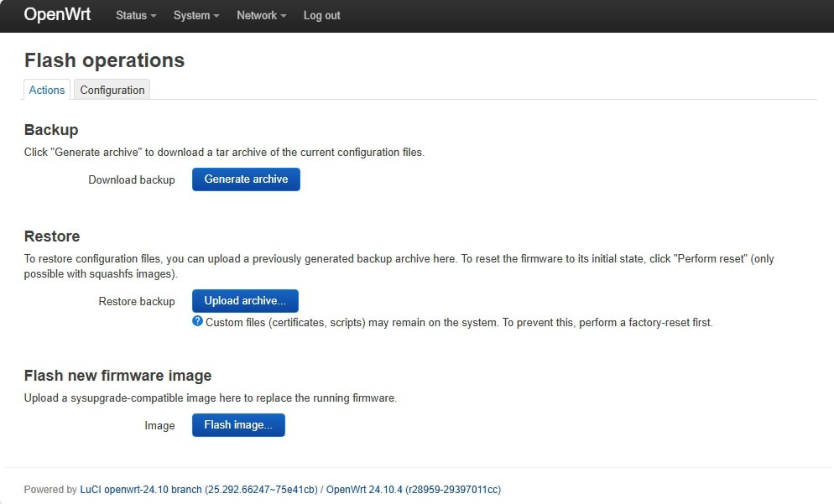Click the Restore backup label
The height and width of the screenshot is (504, 834).
click(x=137, y=301)
